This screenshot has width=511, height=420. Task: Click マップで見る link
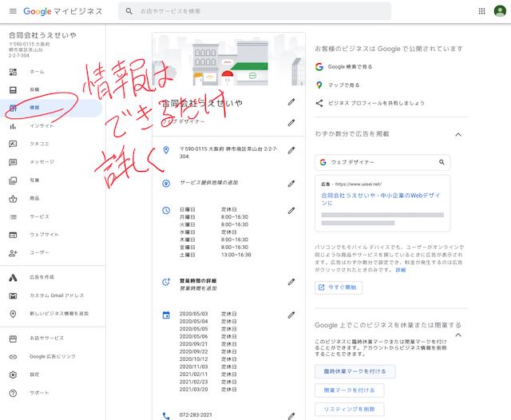click(x=344, y=85)
